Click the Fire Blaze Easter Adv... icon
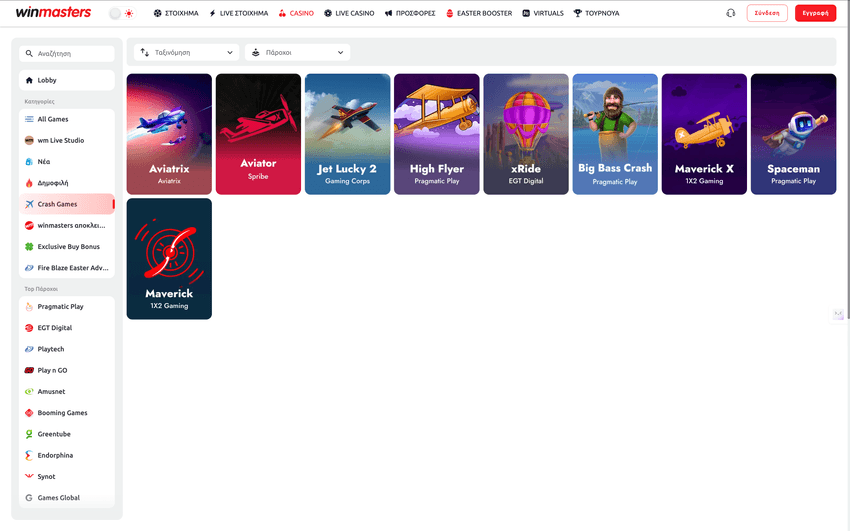This screenshot has height=531, width=850. tap(29, 268)
